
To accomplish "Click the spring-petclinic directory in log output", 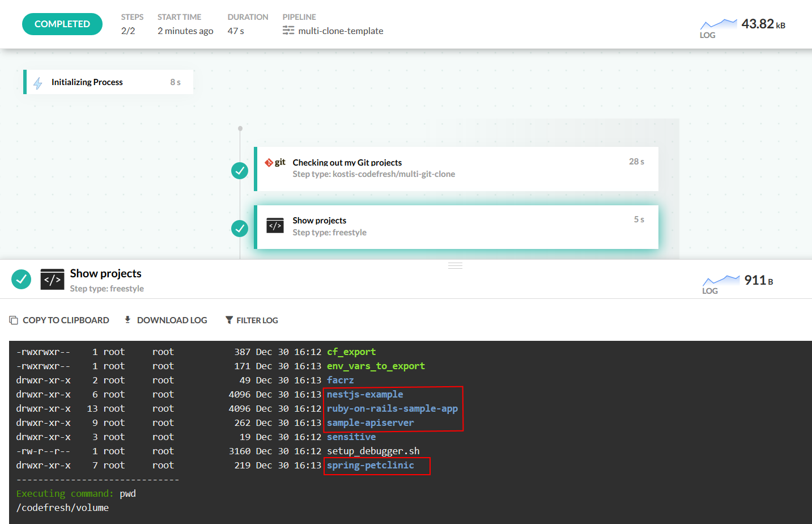I will coord(370,466).
